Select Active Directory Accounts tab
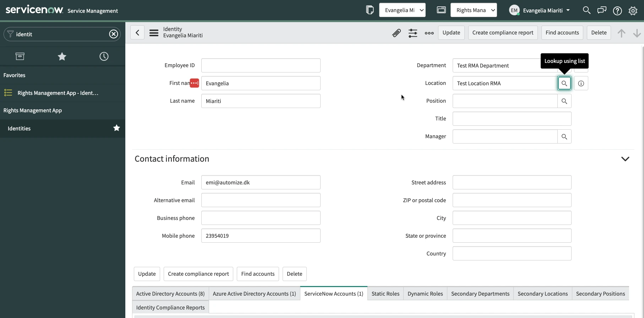Viewport: 644px width, 318px height. (170, 294)
